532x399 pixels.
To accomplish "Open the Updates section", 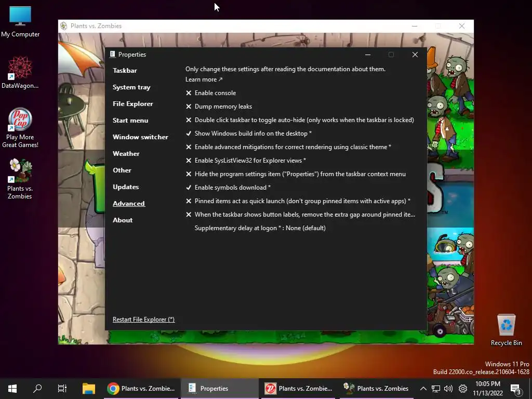I will coord(126,187).
